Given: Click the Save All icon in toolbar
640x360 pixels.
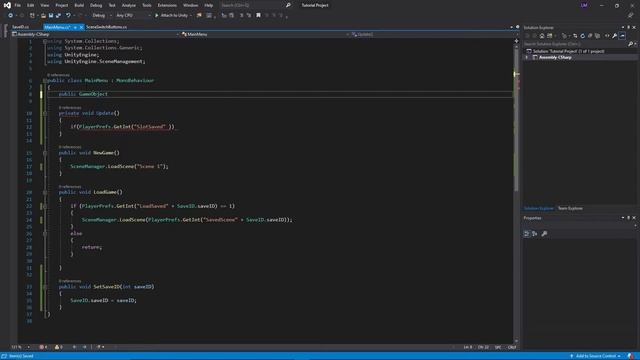Looking at the screenshot, I should [x=58, y=16].
